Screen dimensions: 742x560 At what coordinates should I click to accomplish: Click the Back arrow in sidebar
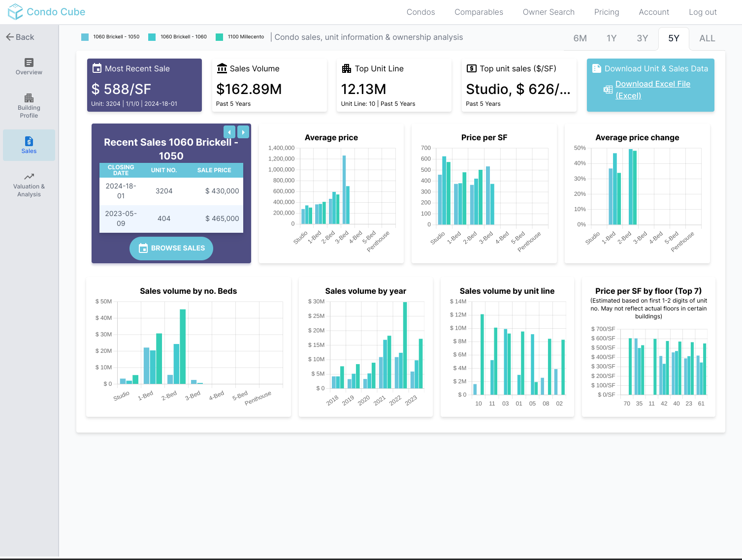(10, 37)
